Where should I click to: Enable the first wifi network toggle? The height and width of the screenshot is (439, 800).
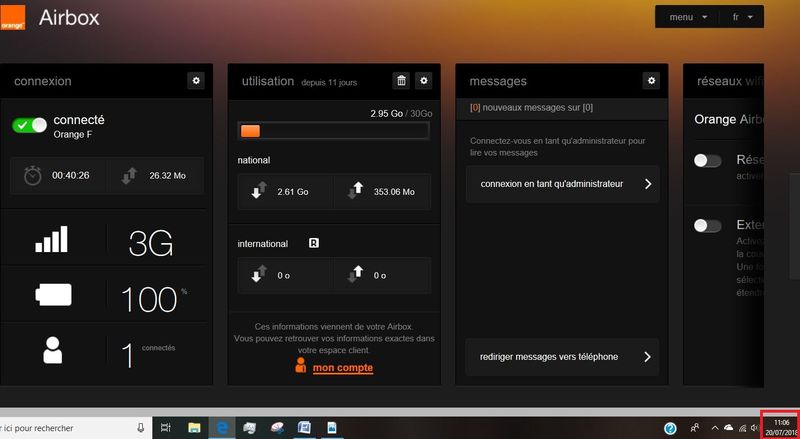708,161
